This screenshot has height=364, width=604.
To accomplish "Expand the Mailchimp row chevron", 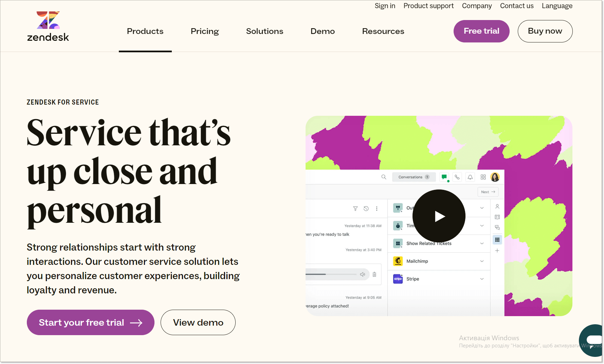I will [482, 261].
